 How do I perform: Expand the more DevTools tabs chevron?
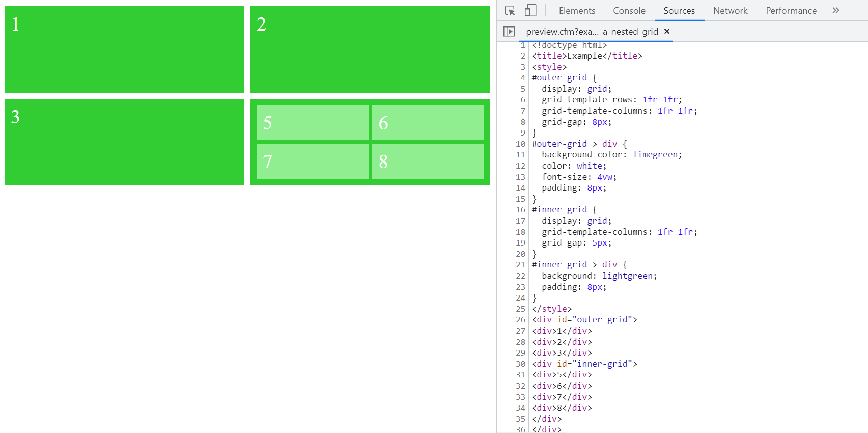[x=835, y=11]
